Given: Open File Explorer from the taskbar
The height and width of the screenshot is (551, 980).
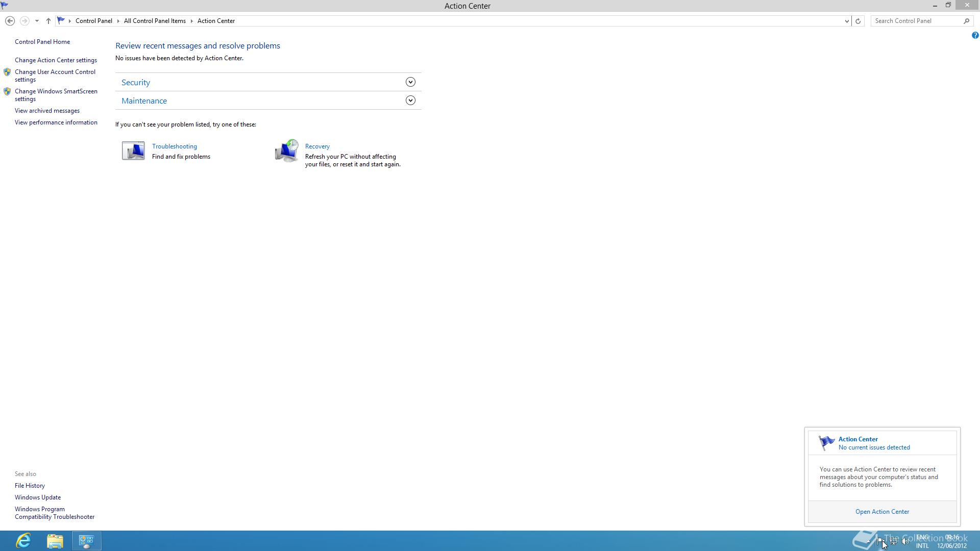Looking at the screenshot, I should 55,541.
